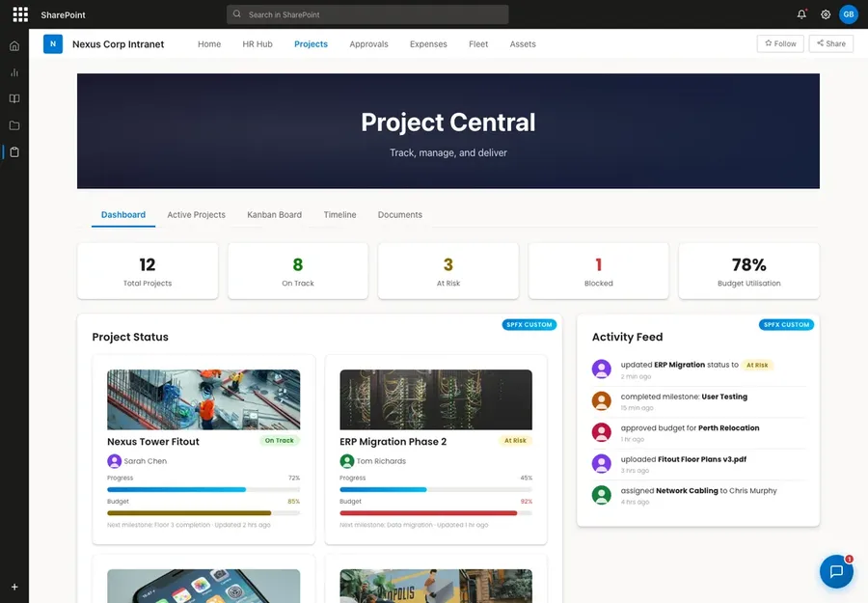Click the search magnifier icon

[x=237, y=14]
